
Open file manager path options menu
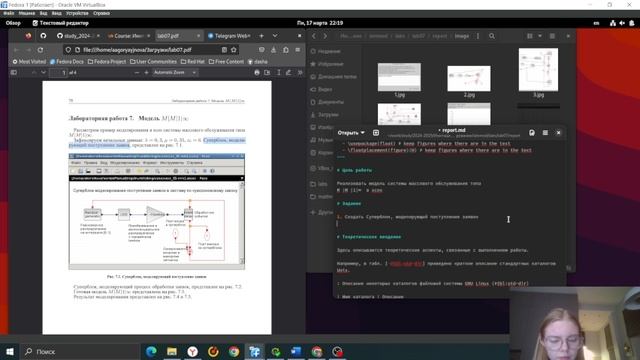point(478,36)
